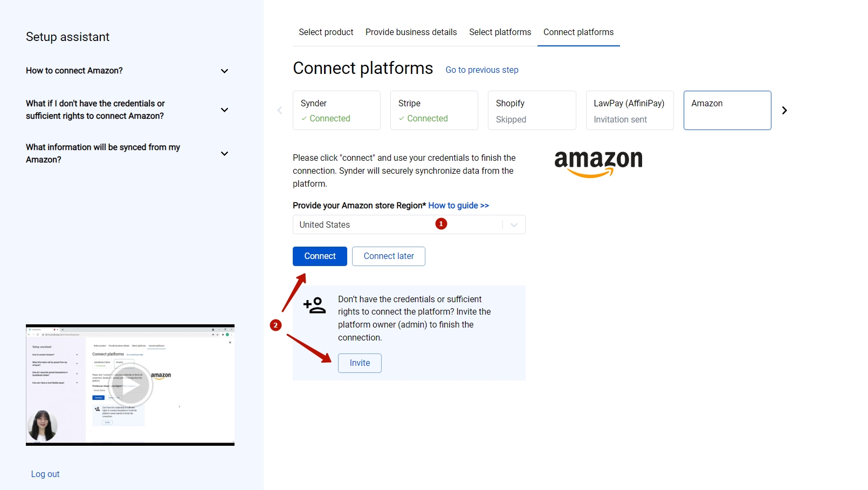Viewport: 868px width, 490px height.
Task: Select the Amazon platform card
Action: point(727,110)
